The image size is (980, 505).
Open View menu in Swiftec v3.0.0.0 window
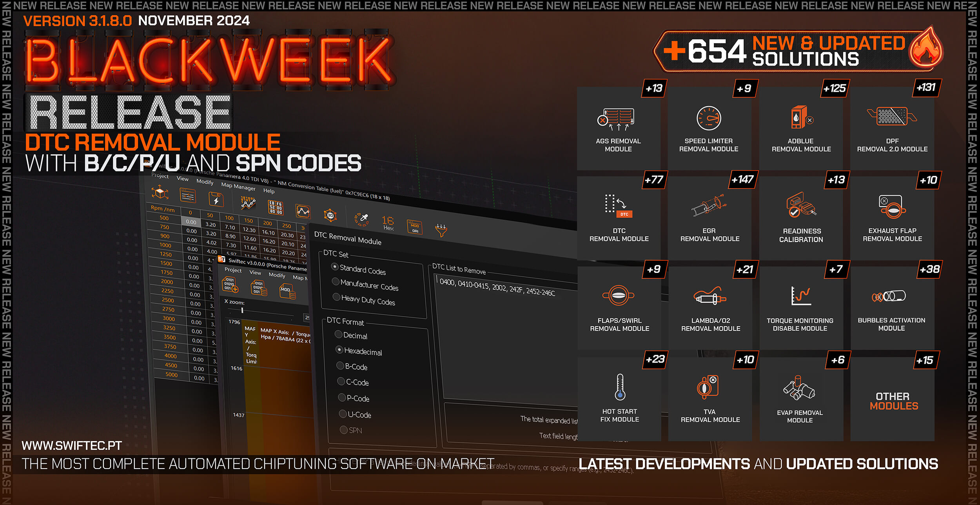point(255,272)
